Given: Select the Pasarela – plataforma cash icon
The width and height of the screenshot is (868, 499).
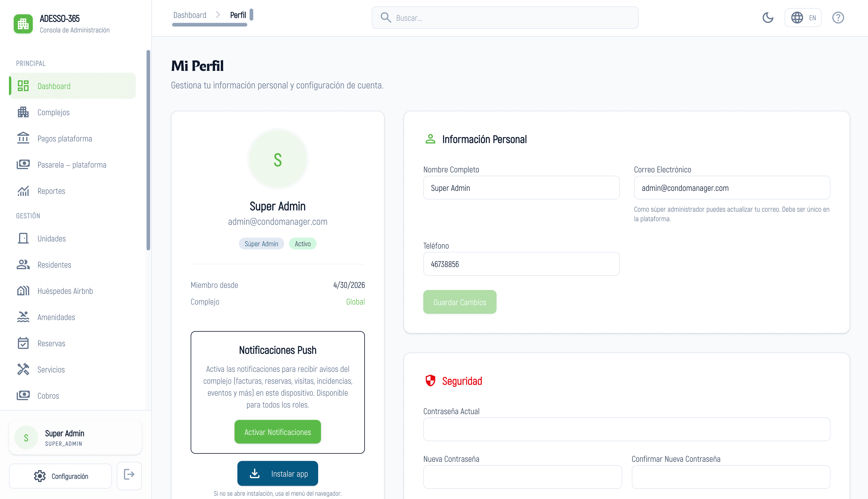Looking at the screenshot, I should 23,165.
